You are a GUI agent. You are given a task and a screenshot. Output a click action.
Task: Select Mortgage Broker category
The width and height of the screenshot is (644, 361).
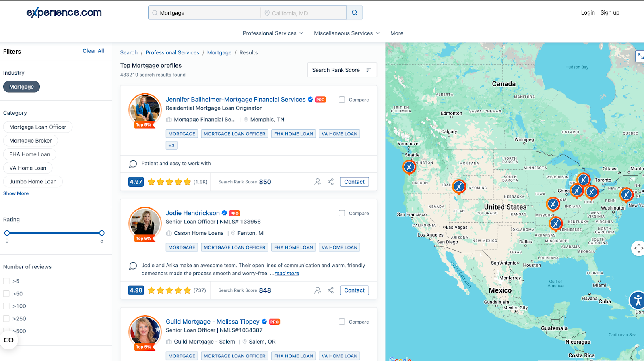[x=31, y=141]
